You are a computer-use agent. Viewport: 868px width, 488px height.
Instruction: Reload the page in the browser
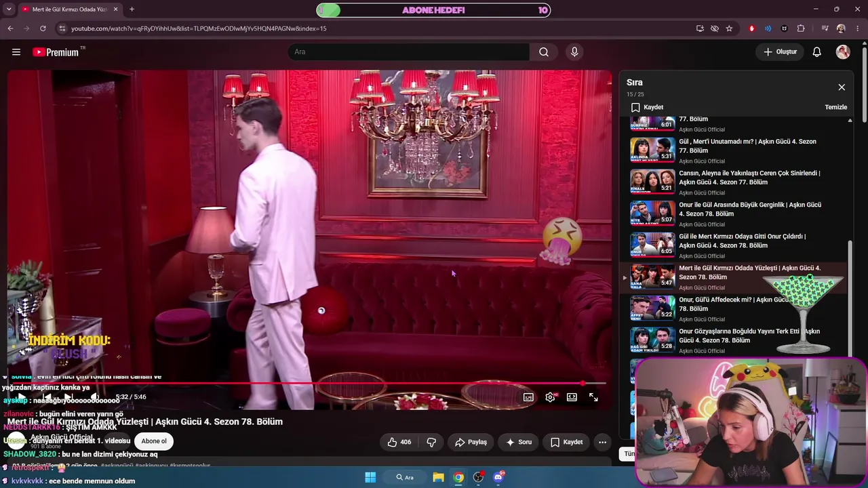click(43, 28)
